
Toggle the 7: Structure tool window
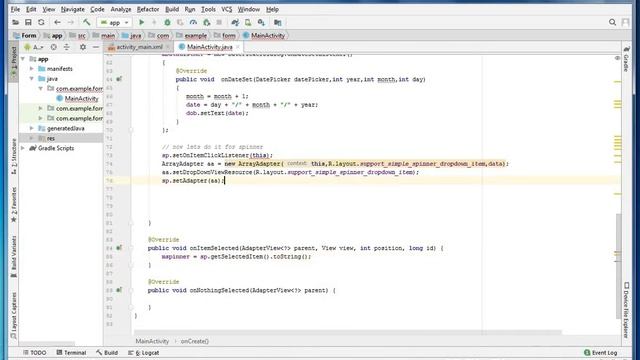click(x=13, y=156)
